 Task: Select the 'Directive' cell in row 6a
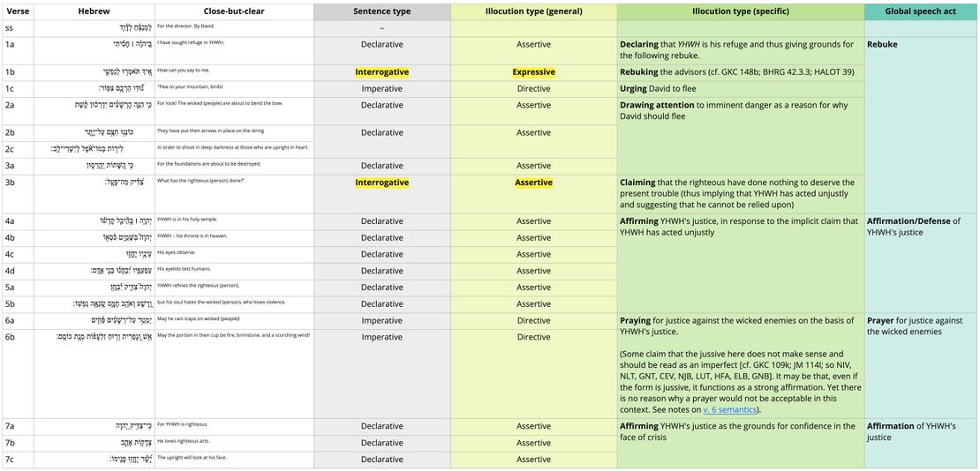(533, 321)
